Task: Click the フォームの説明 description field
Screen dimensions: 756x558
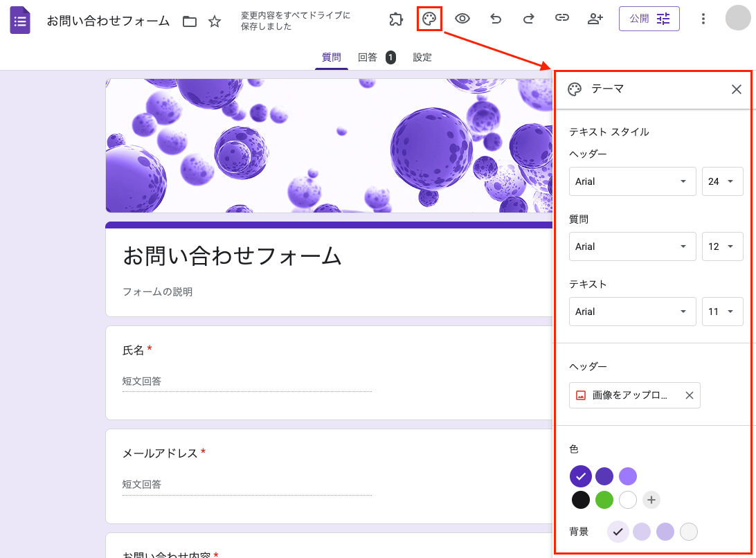Action: [158, 292]
